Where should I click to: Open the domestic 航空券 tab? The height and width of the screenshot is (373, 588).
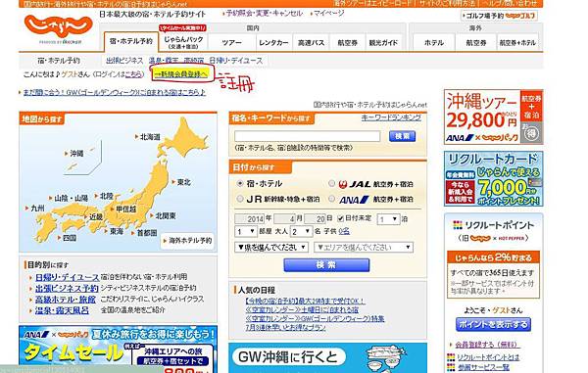pyautogui.click(x=347, y=43)
